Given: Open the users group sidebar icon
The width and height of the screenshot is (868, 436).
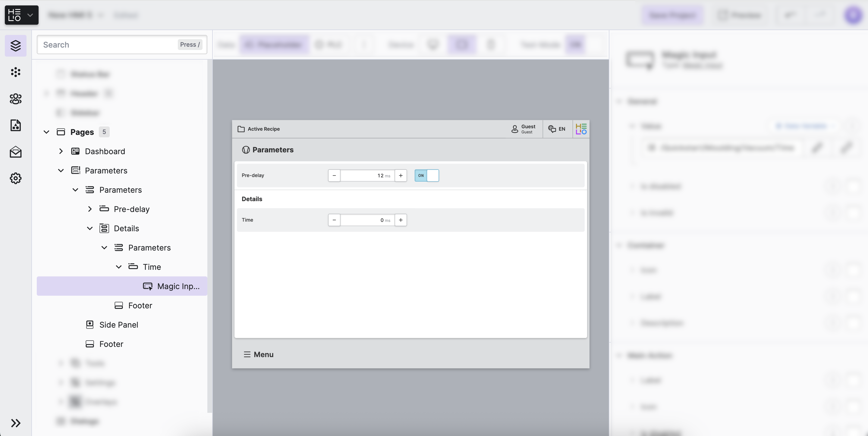Looking at the screenshot, I should tap(15, 99).
